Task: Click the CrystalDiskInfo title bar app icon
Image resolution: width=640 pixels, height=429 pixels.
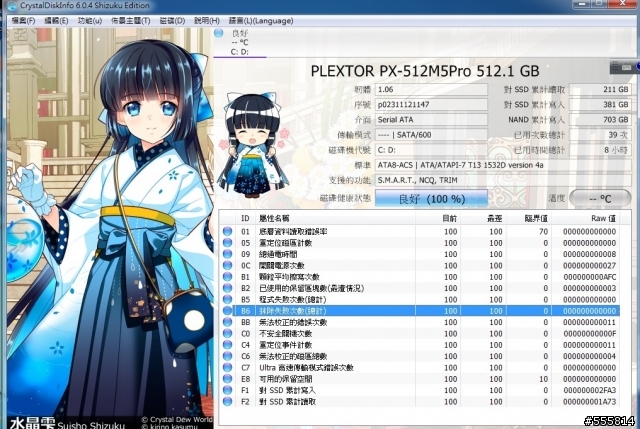Action: [12, 6]
